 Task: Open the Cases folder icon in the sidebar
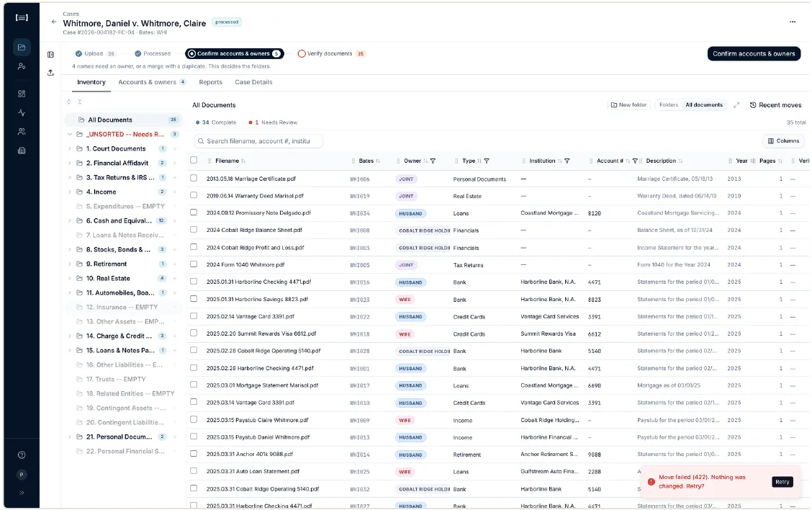coord(21,47)
